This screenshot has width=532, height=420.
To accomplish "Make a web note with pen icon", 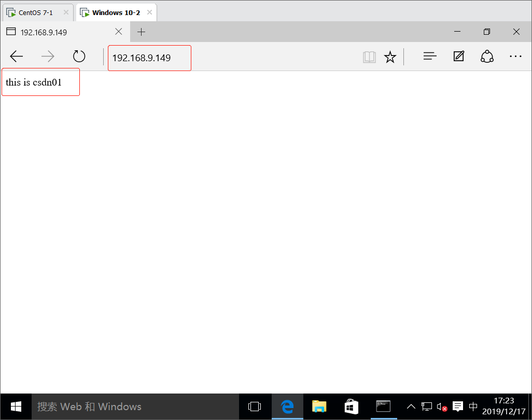I will click(459, 56).
